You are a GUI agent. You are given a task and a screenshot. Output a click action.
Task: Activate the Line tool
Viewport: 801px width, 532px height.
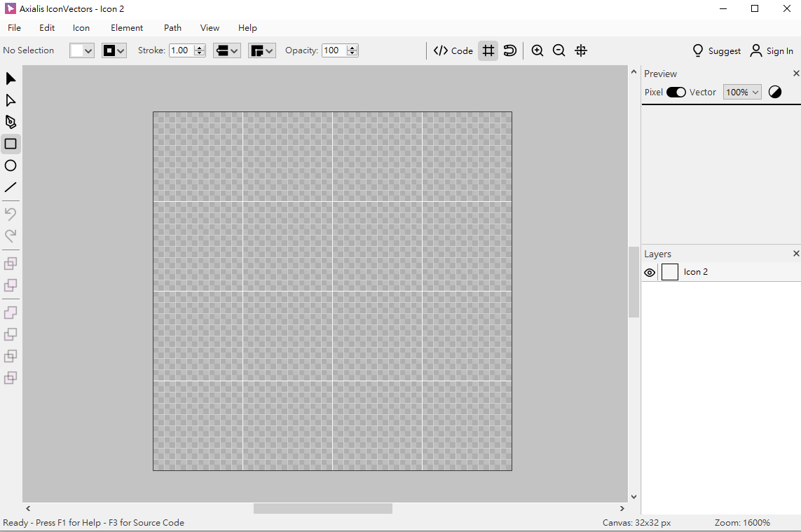pyautogui.click(x=11, y=187)
